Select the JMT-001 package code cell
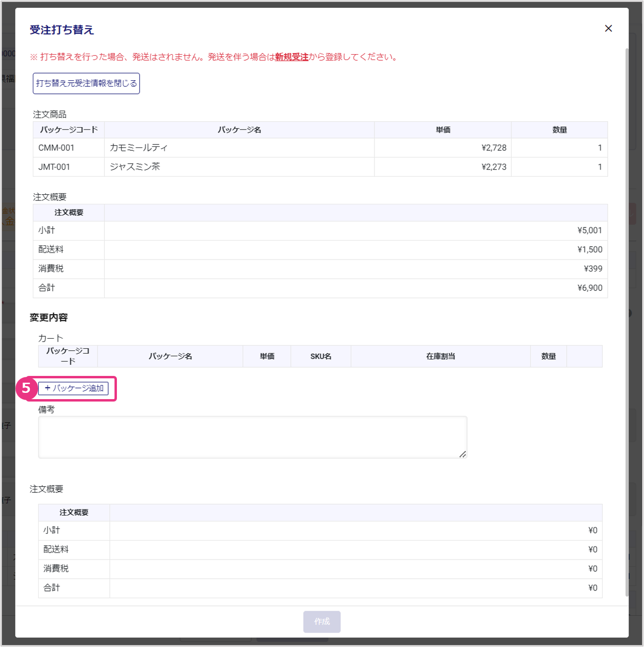Image resolution: width=644 pixels, height=647 pixels. coord(54,167)
